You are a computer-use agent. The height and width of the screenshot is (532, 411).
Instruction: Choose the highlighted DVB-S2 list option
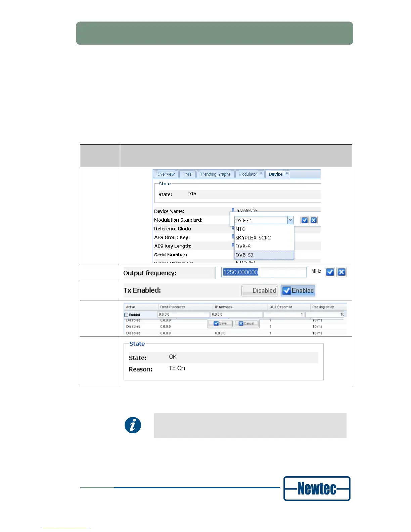[264, 255]
